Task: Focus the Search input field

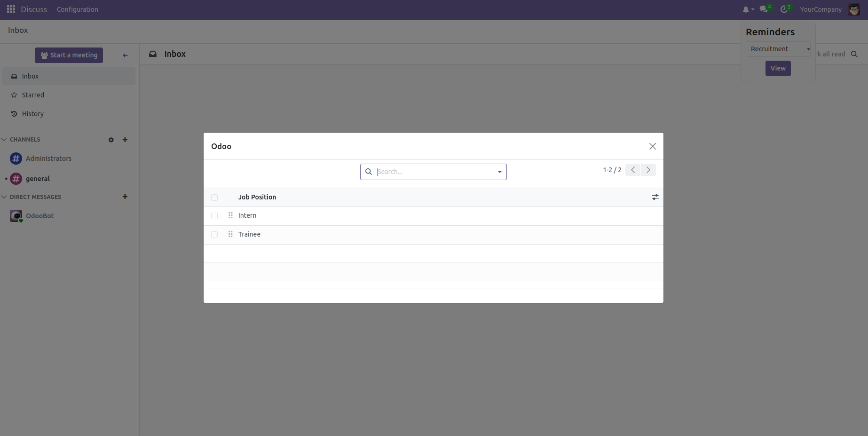Action: click(433, 172)
